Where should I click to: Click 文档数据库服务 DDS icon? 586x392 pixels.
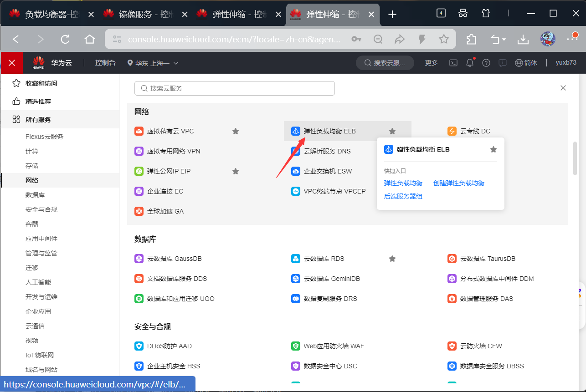point(139,279)
